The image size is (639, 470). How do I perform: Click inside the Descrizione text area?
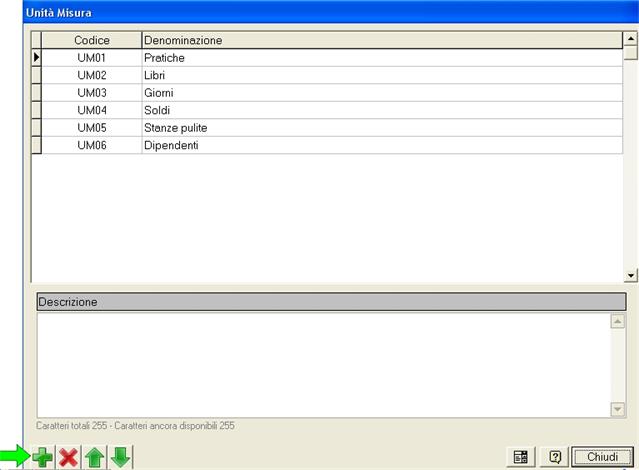(x=320, y=364)
